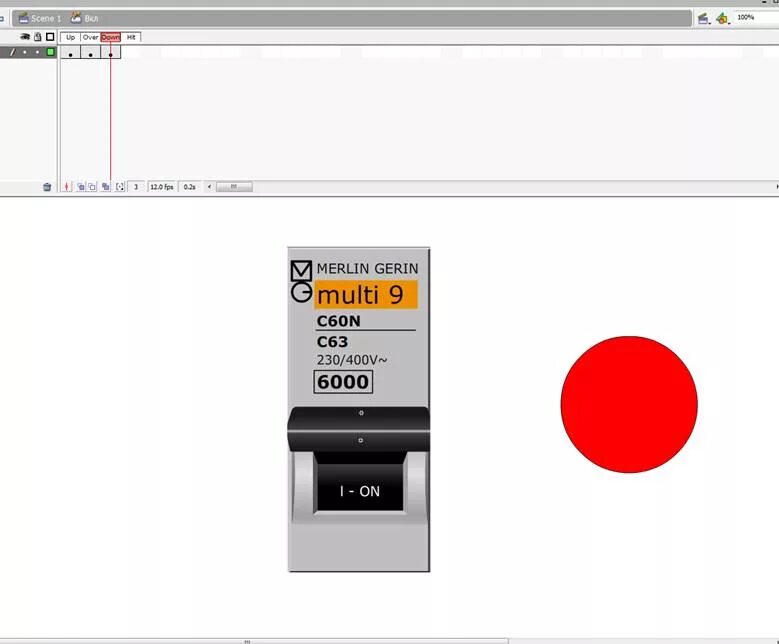Click the Over keyframe in the layer
Image resolution: width=779 pixels, height=644 pixels.
90,52
